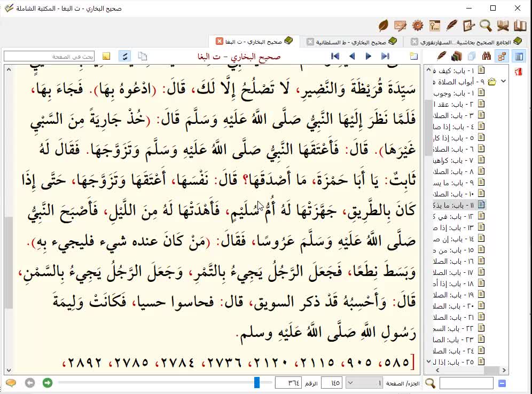Click the gray back navigation arrow
Image resolution: width=532 pixels, height=394 pixels.
(30, 383)
